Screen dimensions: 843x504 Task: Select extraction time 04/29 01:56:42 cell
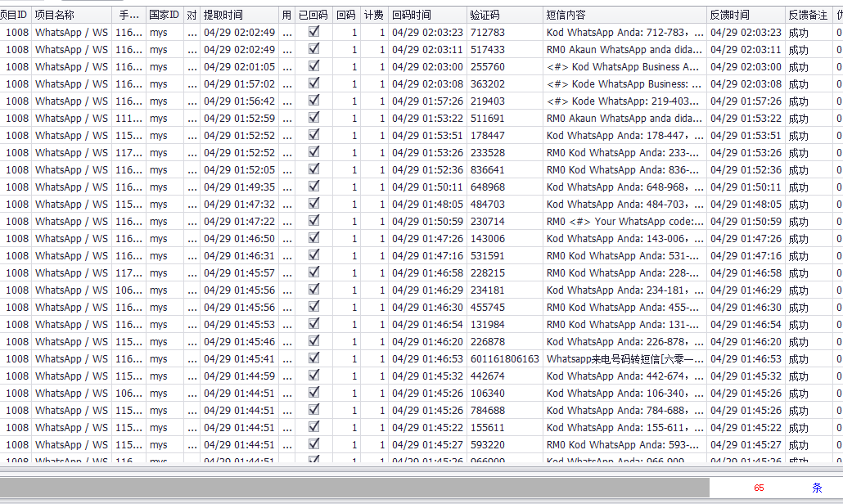coord(239,101)
